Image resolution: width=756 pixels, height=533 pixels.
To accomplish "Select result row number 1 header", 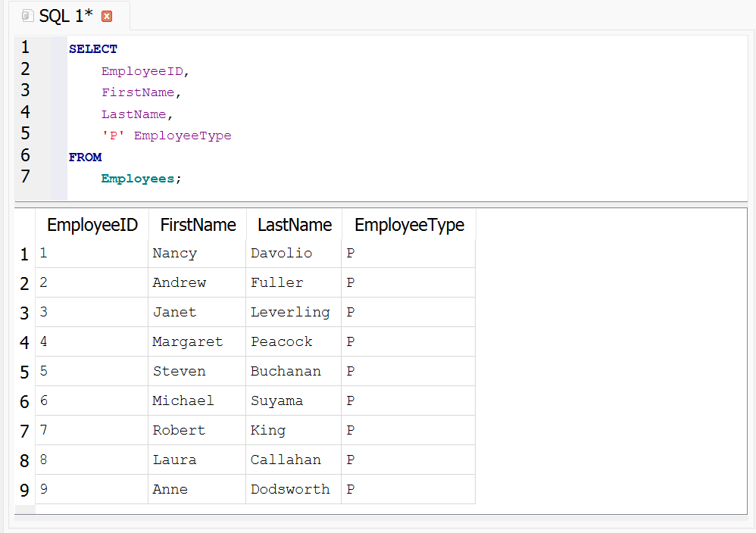I will [x=24, y=254].
